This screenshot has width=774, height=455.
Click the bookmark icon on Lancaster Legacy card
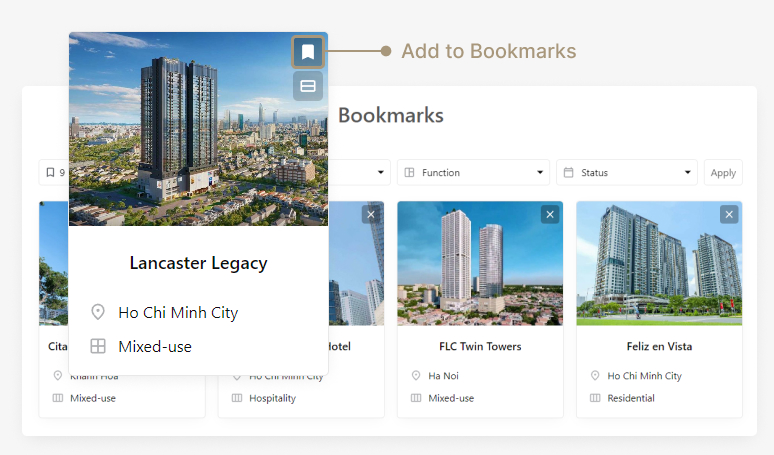tap(308, 52)
